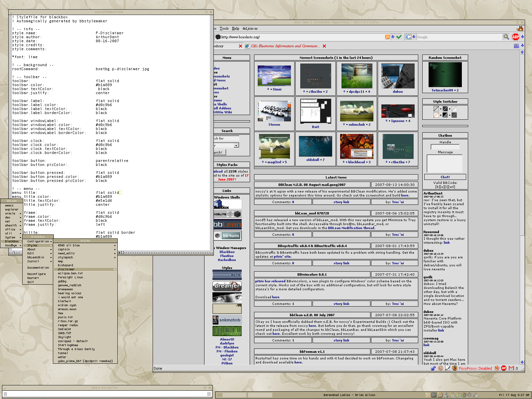The height and width of the screenshot is (399, 532).
Task: Click the crossed-out fox icon in status bar
Action: [497, 368]
